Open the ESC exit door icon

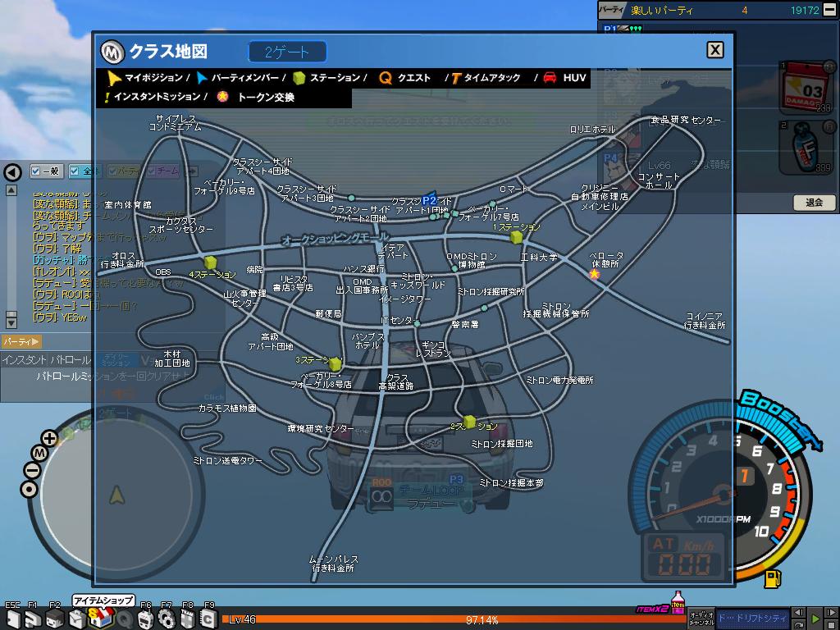(x=13, y=620)
